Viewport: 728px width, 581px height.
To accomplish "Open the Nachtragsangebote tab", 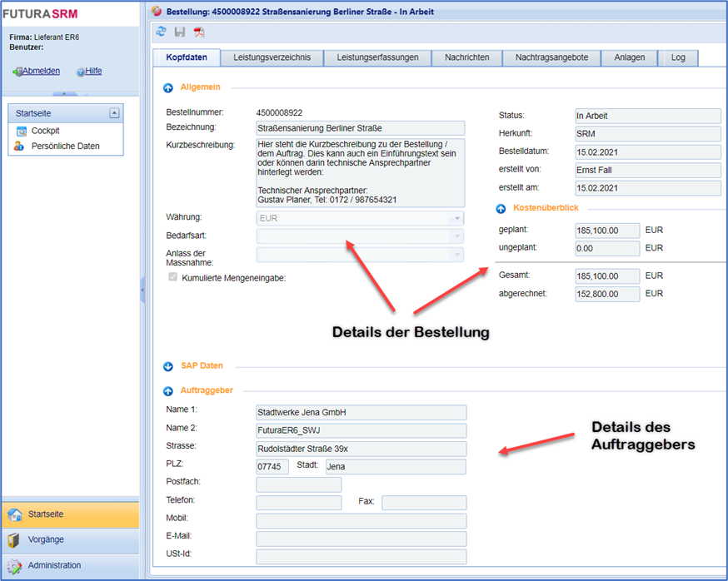I will (x=551, y=57).
